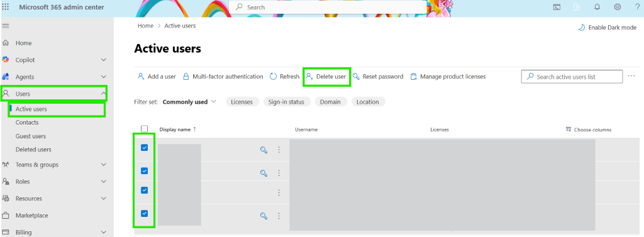Click the Home house icon in sidebar

point(6,43)
